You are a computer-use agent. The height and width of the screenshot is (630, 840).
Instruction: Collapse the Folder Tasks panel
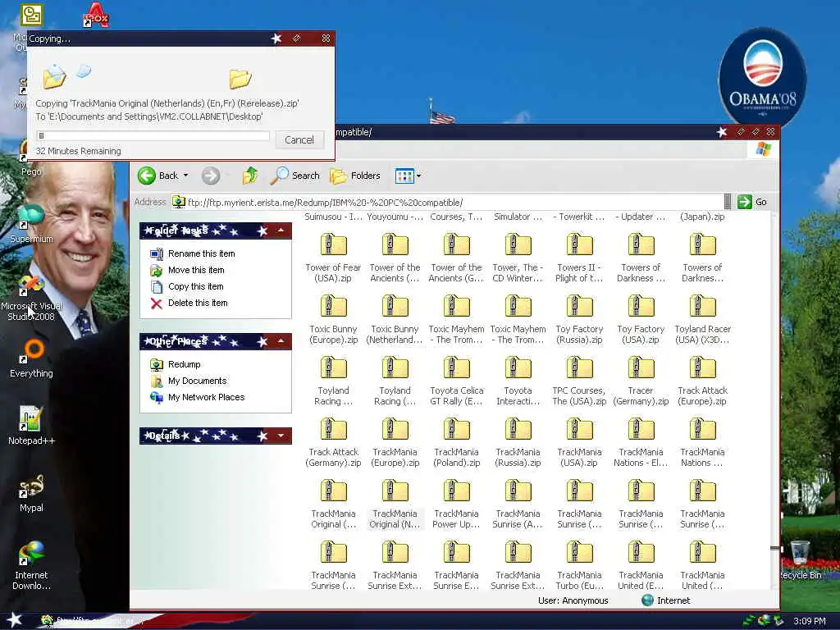click(x=281, y=231)
